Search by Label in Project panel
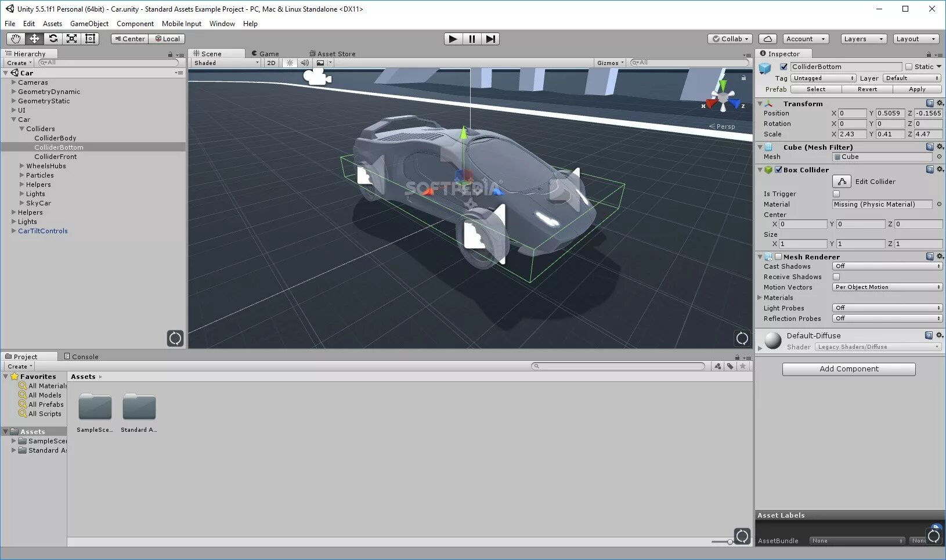Image resolution: width=946 pixels, height=560 pixels. click(730, 366)
